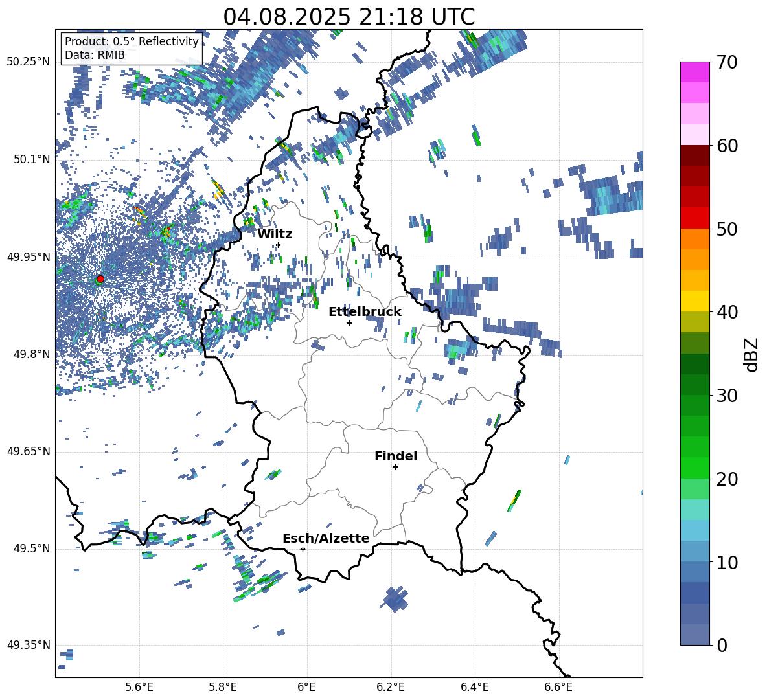Click the Wiltz city label
Screen dimensions: 767x700
click(x=275, y=234)
